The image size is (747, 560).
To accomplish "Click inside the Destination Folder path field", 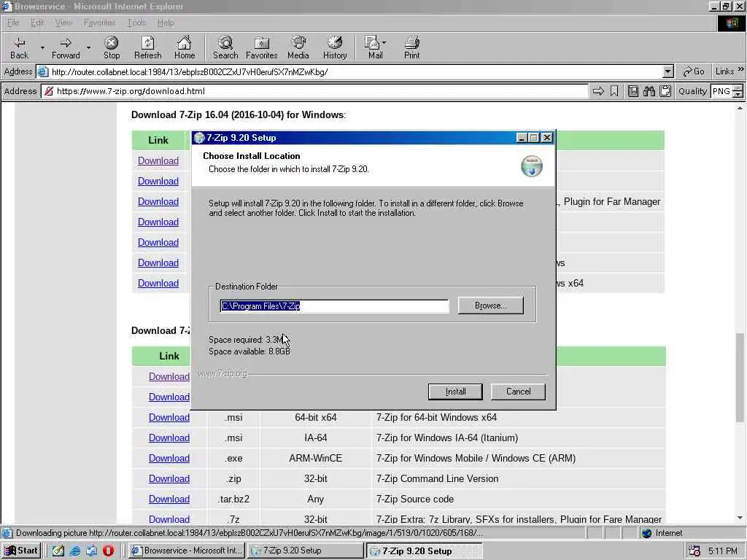I will click(334, 306).
